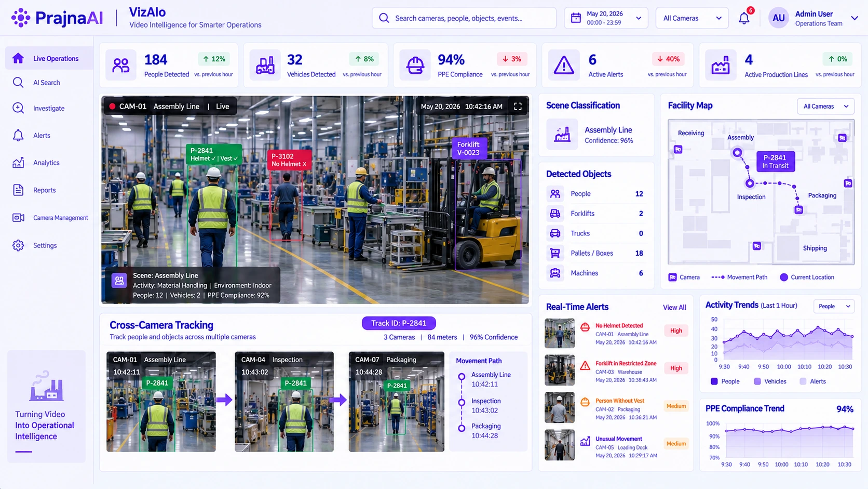
Task: Click the notification bell icon
Action: (744, 18)
